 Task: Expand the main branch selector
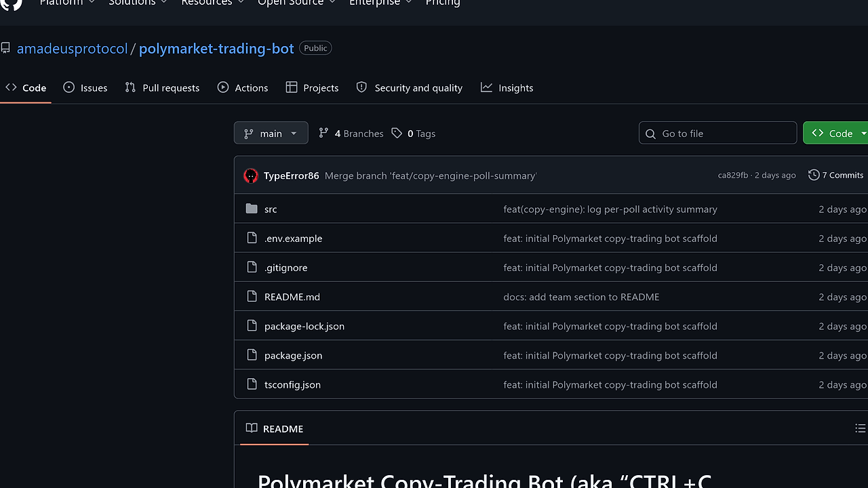pyautogui.click(x=271, y=133)
